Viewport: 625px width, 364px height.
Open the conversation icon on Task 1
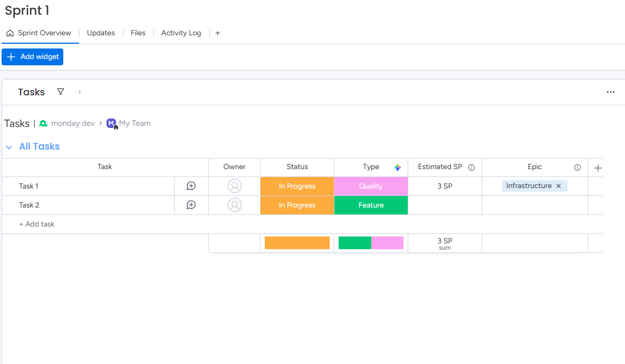(191, 185)
